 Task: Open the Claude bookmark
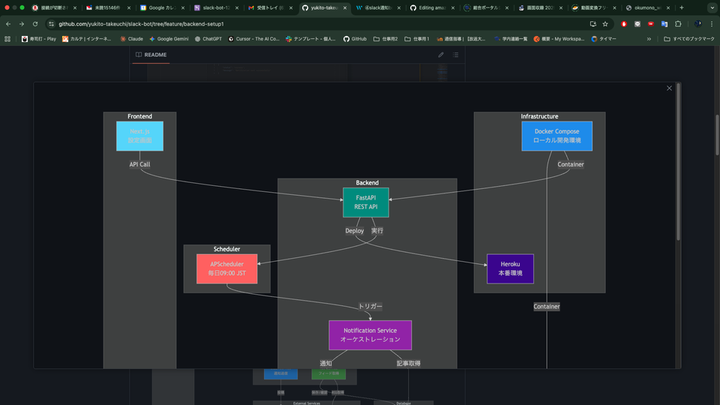pos(129,38)
